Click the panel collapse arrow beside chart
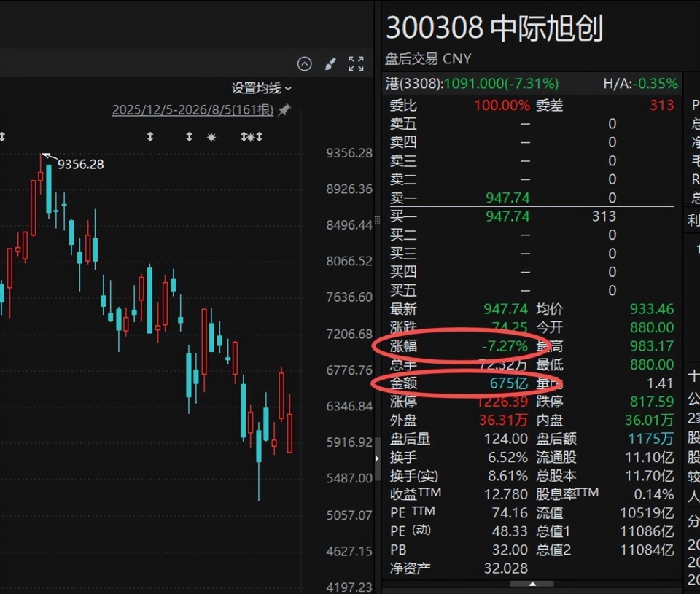The width and height of the screenshot is (700, 594). 377,458
